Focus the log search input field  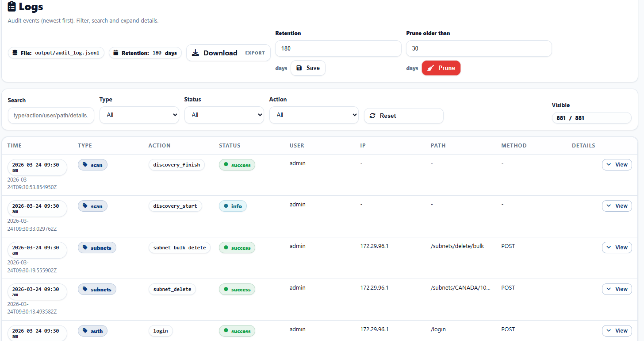pyautogui.click(x=51, y=115)
